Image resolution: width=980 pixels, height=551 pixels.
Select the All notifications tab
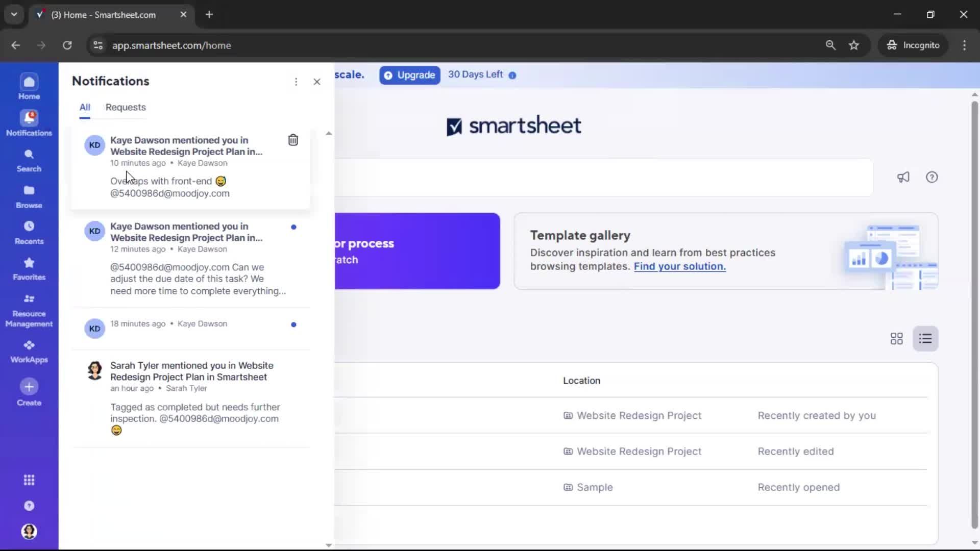point(84,107)
